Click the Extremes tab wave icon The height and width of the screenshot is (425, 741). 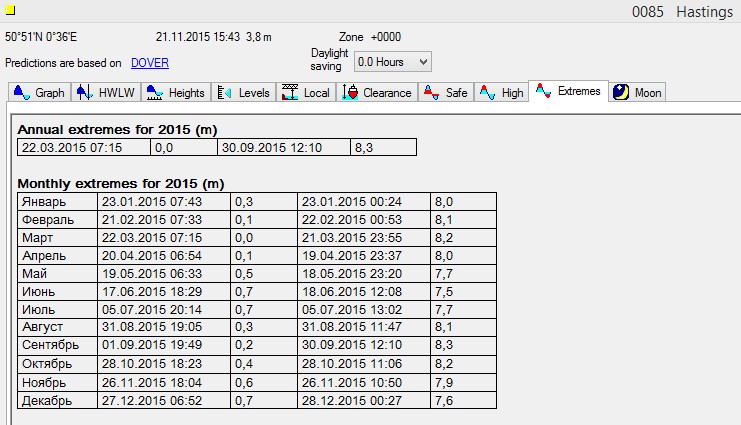tap(543, 90)
